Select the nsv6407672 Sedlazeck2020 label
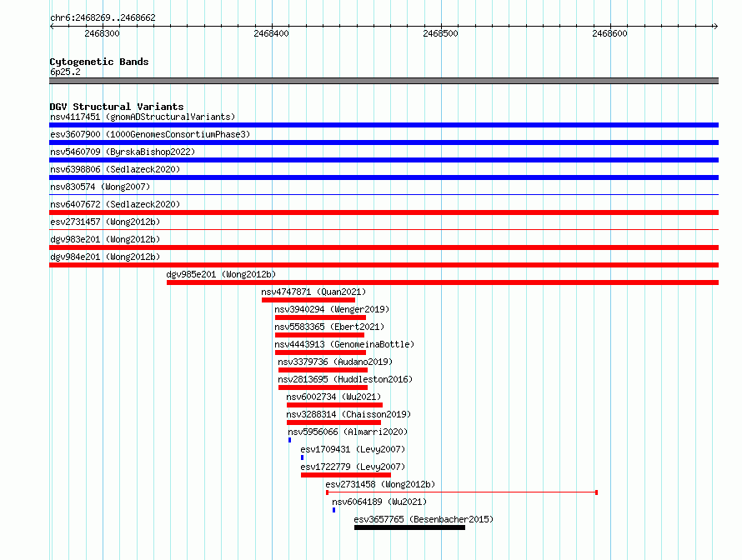The height and width of the screenshot is (560, 742). [115, 204]
